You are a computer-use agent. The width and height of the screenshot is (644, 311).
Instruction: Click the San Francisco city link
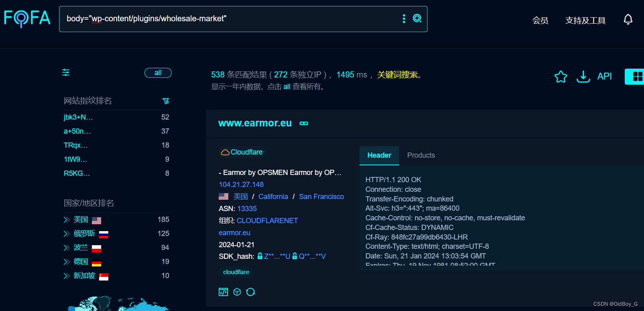(x=321, y=197)
